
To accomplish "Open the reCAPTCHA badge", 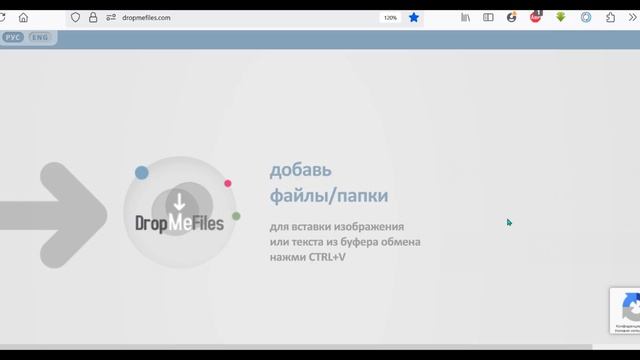I will pyautogui.click(x=625, y=311).
